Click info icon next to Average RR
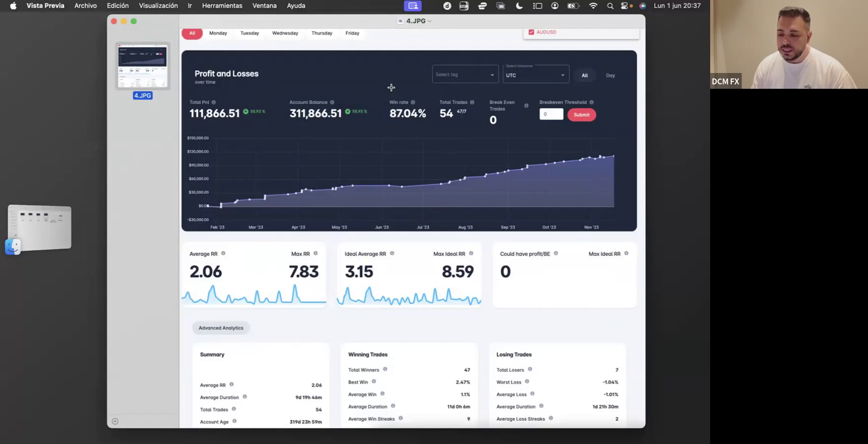 (x=223, y=253)
